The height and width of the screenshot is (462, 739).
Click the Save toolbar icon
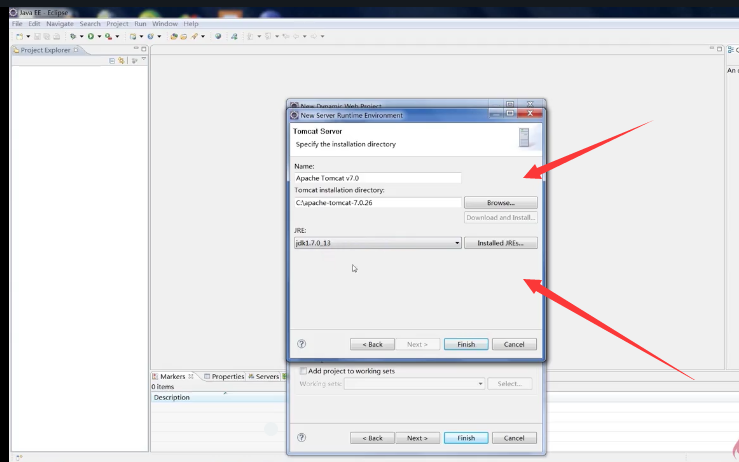coord(37,36)
